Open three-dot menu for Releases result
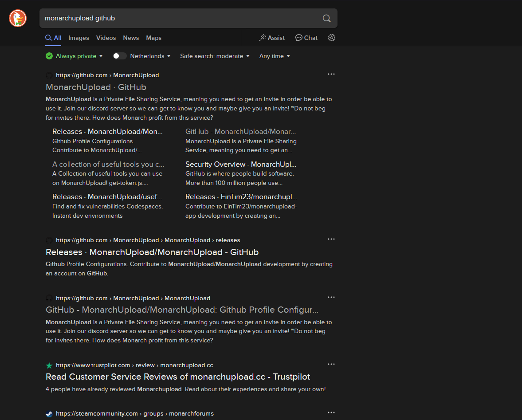The width and height of the screenshot is (522, 420). click(x=331, y=239)
